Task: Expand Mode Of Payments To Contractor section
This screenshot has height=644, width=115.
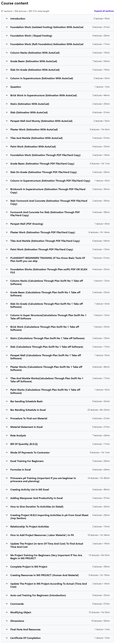Action: [30, 452]
